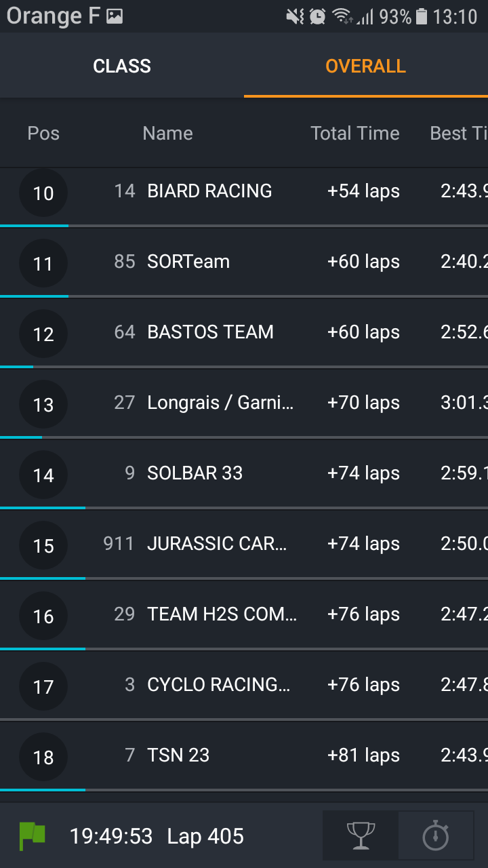Tap the Lap 405 counter
The width and height of the screenshot is (488, 868).
click(x=205, y=836)
